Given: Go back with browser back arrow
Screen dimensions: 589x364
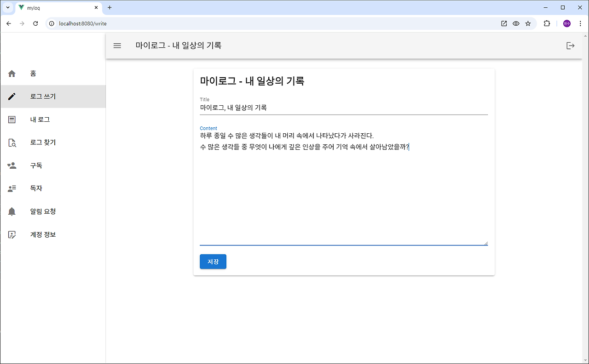Looking at the screenshot, I should click(8, 23).
